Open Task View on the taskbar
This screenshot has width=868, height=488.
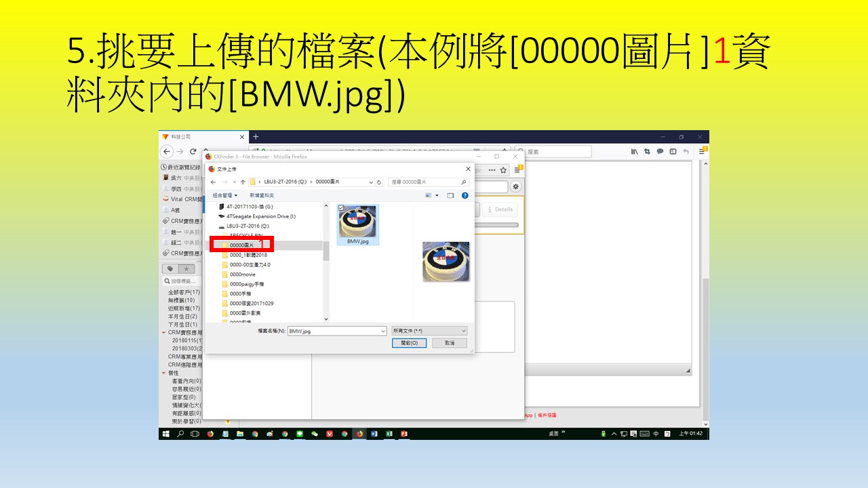point(195,434)
